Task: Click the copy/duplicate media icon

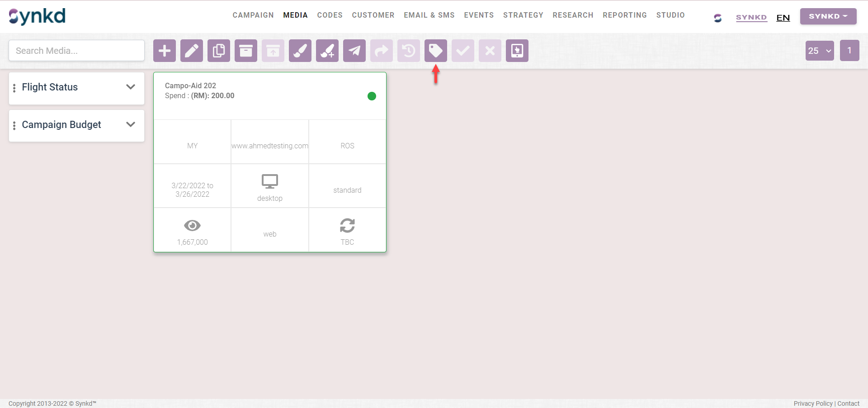Action: (219, 51)
